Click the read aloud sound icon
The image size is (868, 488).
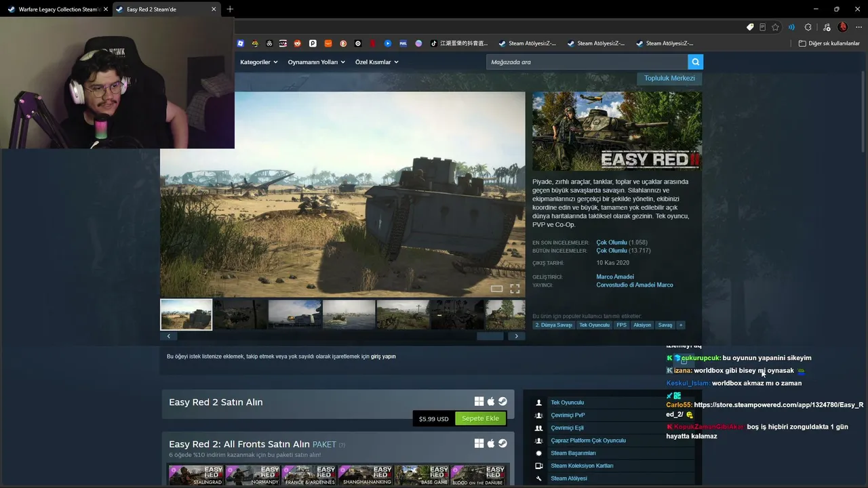[791, 27]
